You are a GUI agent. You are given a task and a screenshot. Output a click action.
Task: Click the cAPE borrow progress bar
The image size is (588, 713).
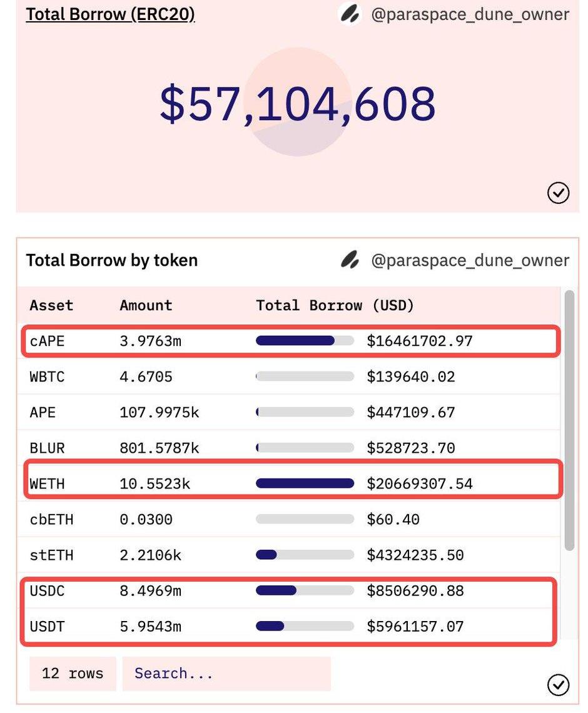pyautogui.click(x=305, y=341)
